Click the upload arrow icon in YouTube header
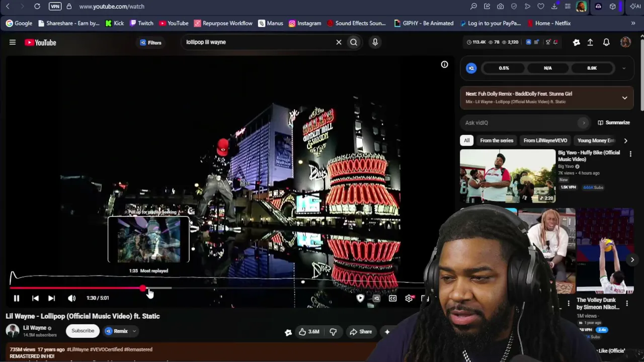This screenshot has width=644, height=362. (x=590, y=42)
